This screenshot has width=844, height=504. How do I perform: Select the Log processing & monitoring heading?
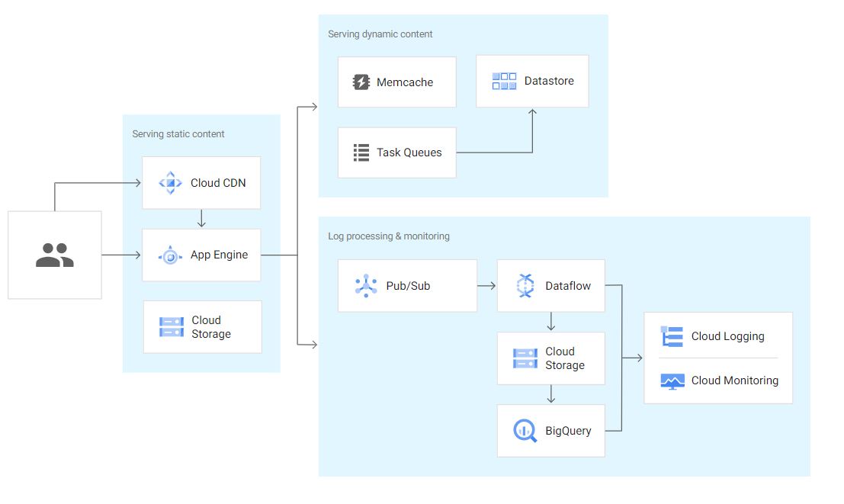tap(389, 236)
